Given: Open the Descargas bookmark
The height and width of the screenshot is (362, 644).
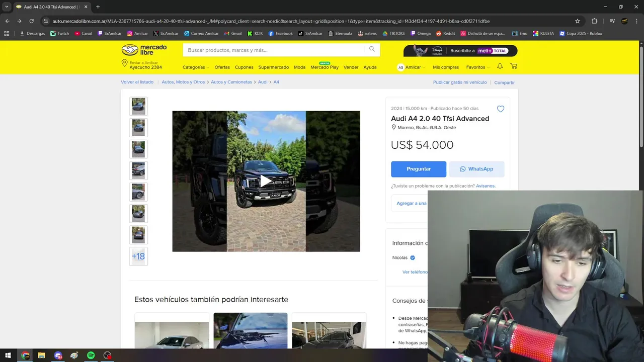Looking at the screenshot, I should 32,34.
